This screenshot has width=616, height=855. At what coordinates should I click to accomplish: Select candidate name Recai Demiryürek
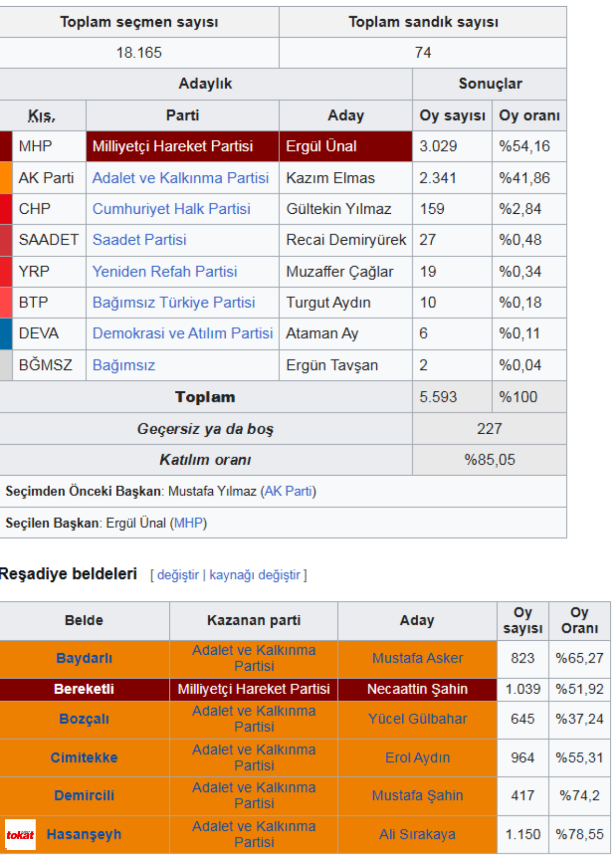point(346,239)
